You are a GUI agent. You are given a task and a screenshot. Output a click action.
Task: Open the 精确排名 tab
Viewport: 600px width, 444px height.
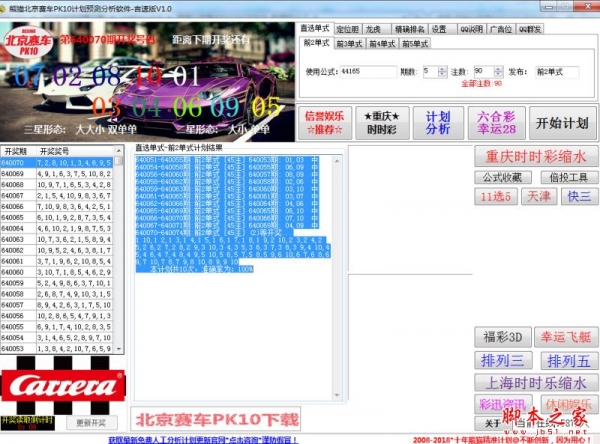tap(409, 29)
